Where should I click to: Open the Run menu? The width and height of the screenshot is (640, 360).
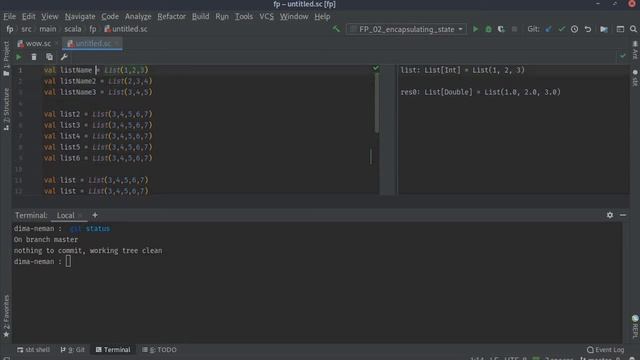pyautogui.click(x=222, y=16)
